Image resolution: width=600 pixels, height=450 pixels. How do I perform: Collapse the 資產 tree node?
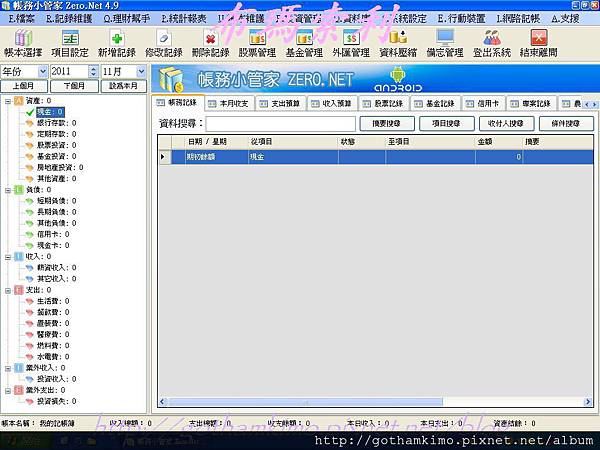(8, 101)
